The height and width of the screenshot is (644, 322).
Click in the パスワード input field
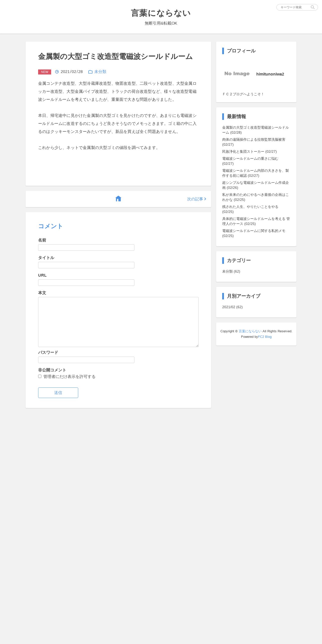coord(86,360)
